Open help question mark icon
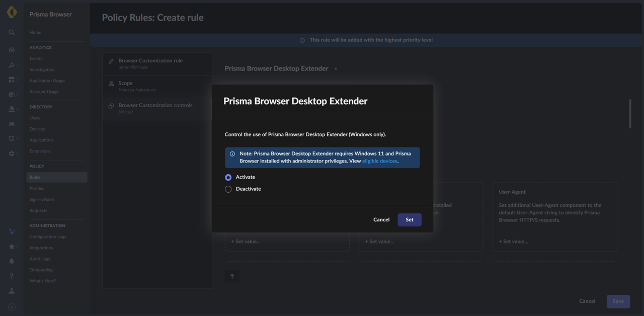 (12, 276)
